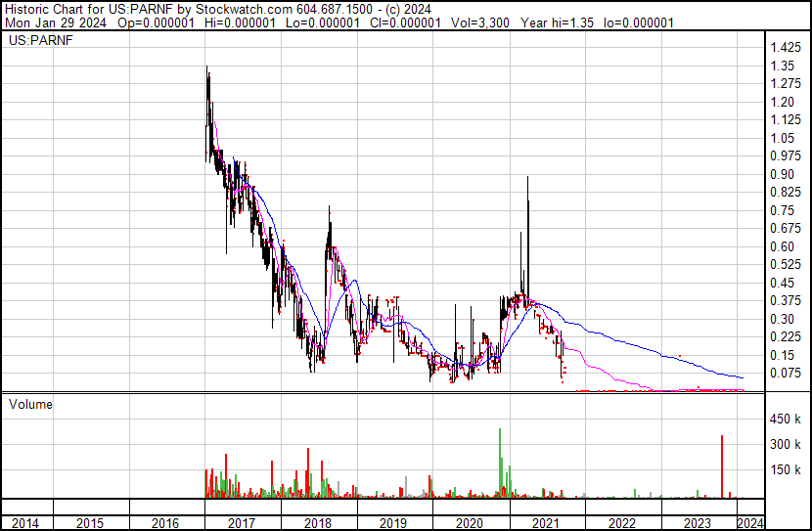Select the 2023 year label on the time axis
The image size is (812, 531).
pyautogui.click(x=697, y=523)
